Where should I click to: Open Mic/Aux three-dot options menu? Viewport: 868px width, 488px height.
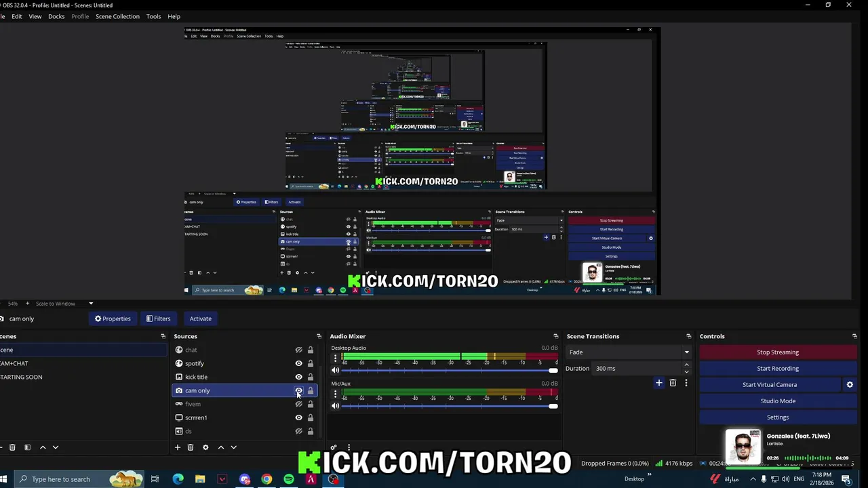[x=335, y=394]
